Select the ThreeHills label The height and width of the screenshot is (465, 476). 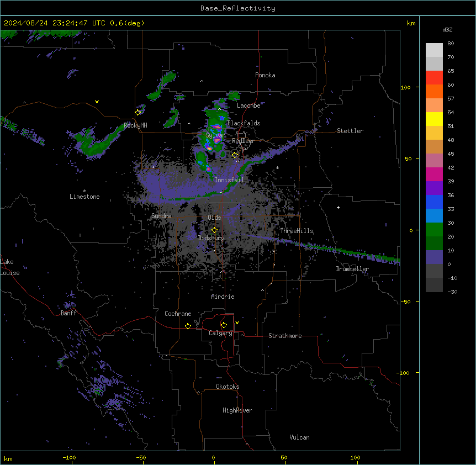pos(297,231)
